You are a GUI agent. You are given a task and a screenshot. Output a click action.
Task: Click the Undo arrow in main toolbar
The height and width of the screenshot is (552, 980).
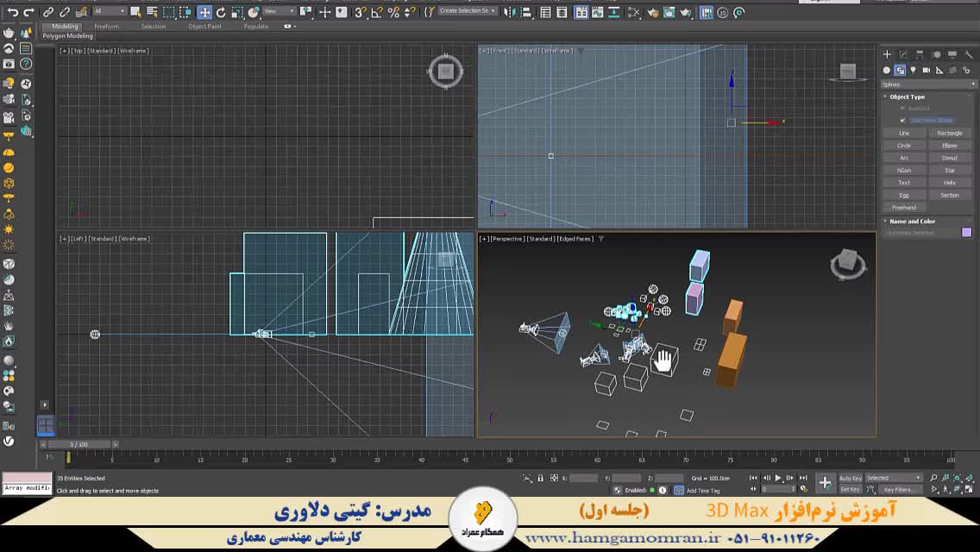point(12,12)
